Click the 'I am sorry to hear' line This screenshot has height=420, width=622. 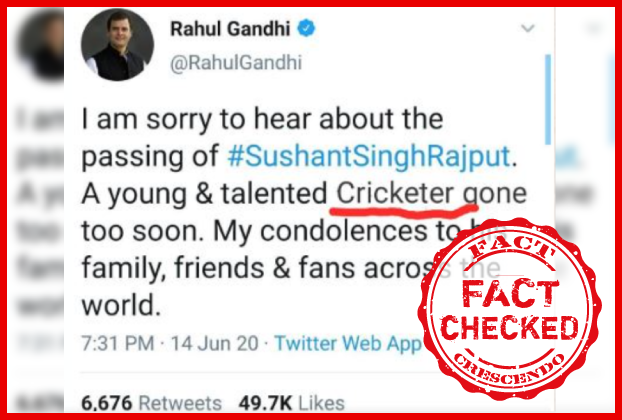click(x=262, y=119)
